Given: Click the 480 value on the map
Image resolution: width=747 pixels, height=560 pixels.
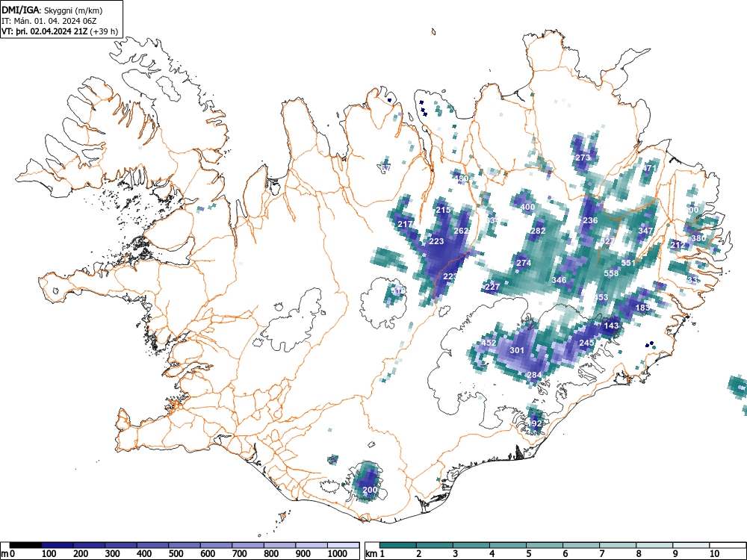Looking at the screenshot, I should pos(461,178).
